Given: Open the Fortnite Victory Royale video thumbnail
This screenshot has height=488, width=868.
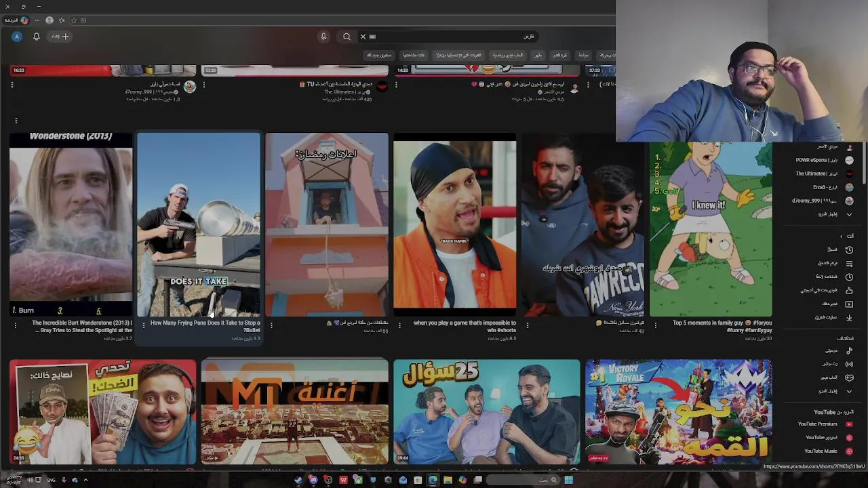Looking at the screenshot, I should tap(679, 412).
